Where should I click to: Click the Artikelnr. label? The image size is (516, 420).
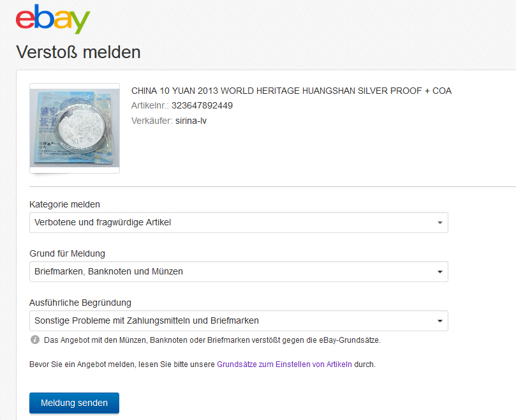[x=149, y=105]
